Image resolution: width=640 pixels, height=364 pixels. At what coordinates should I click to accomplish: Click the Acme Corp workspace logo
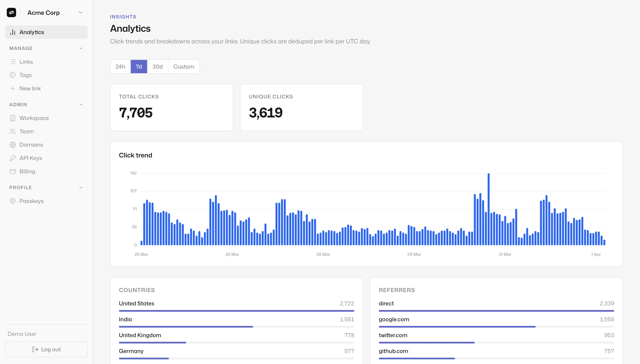tap(11, 12)
